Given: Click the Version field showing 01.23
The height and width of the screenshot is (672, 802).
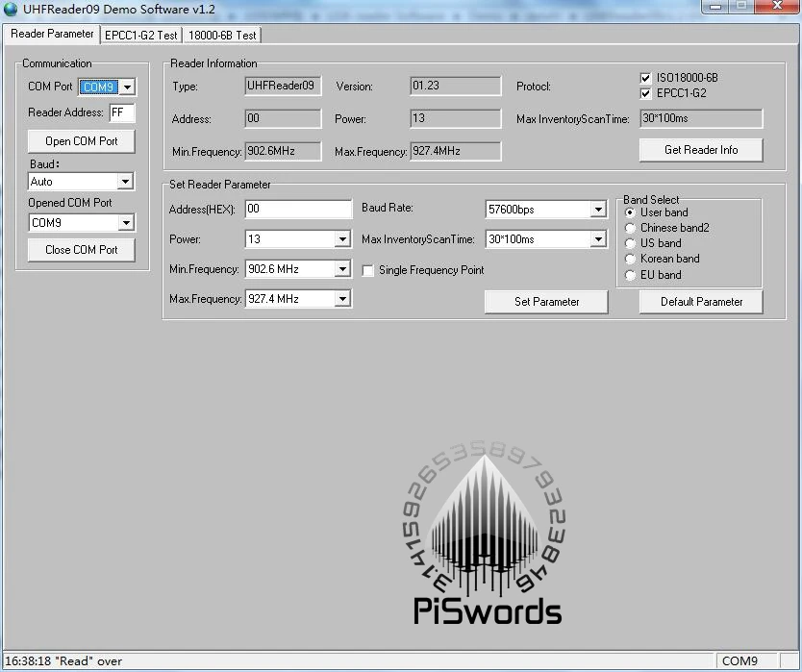Looking at the screenshot, I should [x=455, y=86].
